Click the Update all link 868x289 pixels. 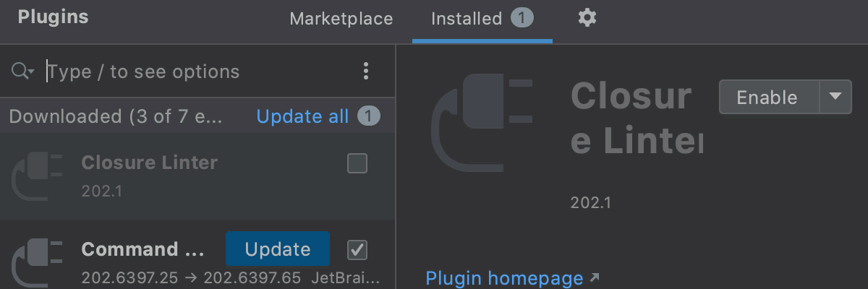[303, 116]
